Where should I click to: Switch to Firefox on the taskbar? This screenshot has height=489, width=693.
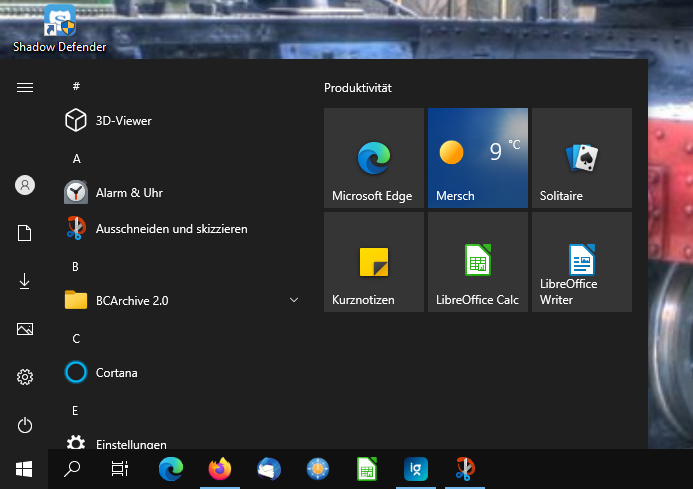tap(220, 469)
